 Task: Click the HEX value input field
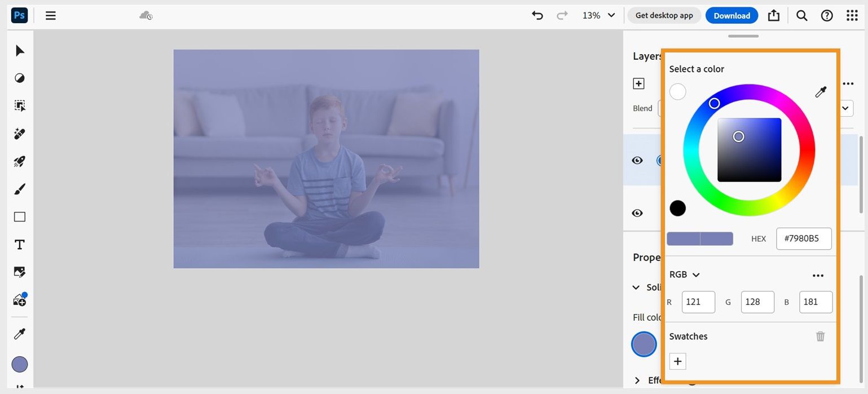point(804,238)
